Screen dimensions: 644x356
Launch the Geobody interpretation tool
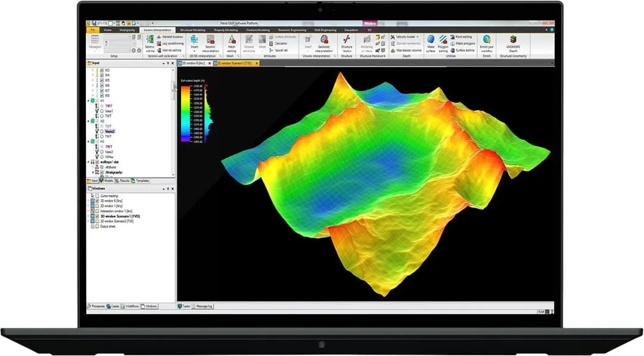click(324, 43)
